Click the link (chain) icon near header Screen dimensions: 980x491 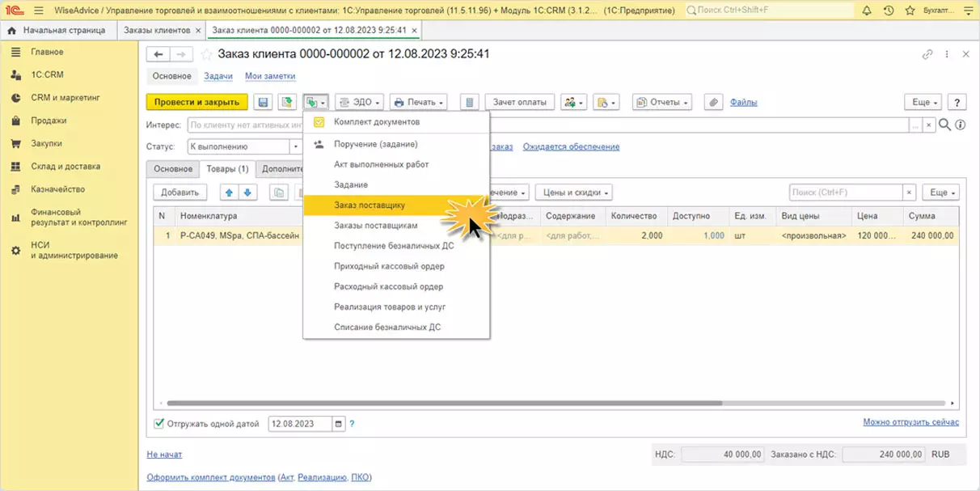pyautogui.click(x=927, y=54)
